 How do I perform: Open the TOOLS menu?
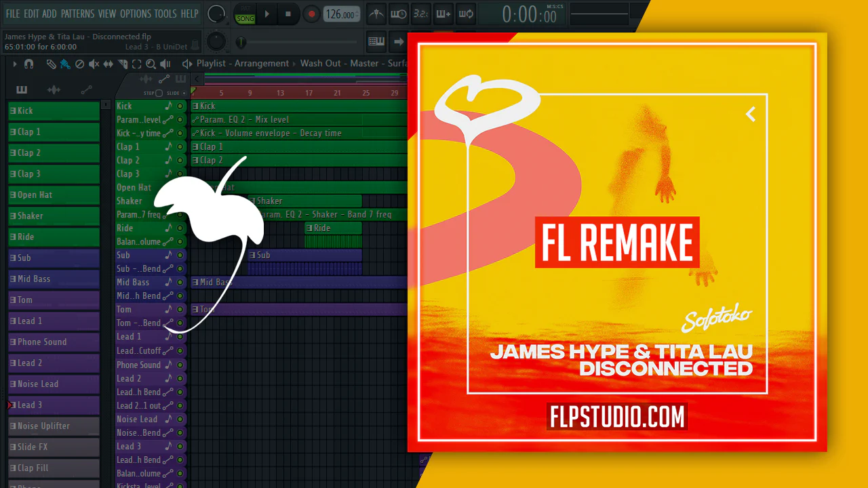point(165,14)
